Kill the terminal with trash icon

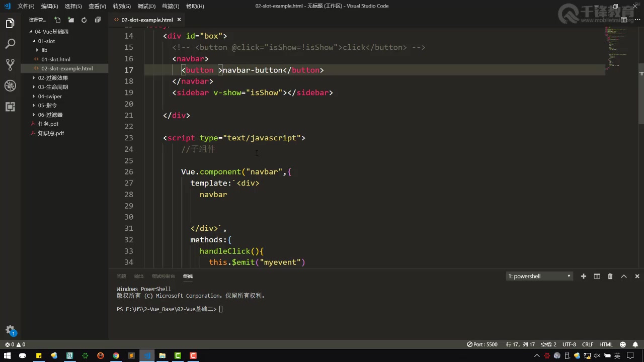[x=610, y=276]
